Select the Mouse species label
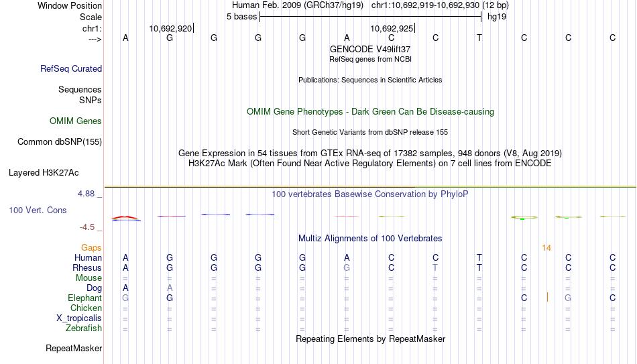 (89, 278)
